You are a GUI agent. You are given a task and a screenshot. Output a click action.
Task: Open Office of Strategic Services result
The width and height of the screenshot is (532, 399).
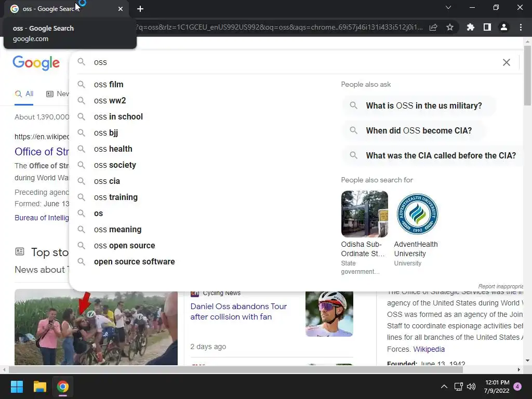click(x=42, y=152)
